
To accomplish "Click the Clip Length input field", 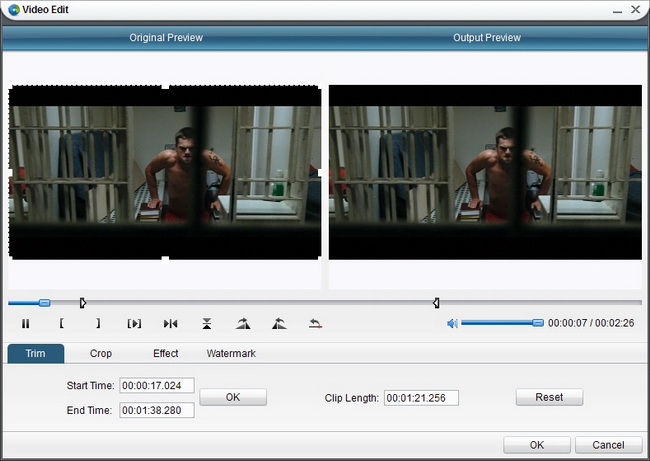I will click(x=421, y=398).
